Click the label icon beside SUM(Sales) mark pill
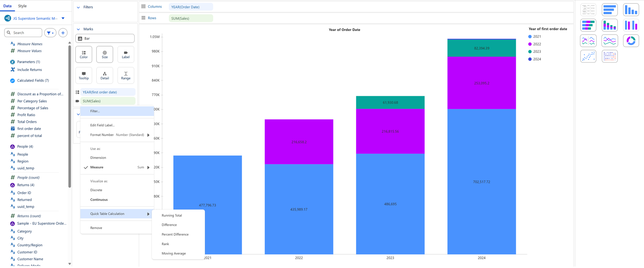The height and width of the screenshot is (268, 644). tap(77, 101)
